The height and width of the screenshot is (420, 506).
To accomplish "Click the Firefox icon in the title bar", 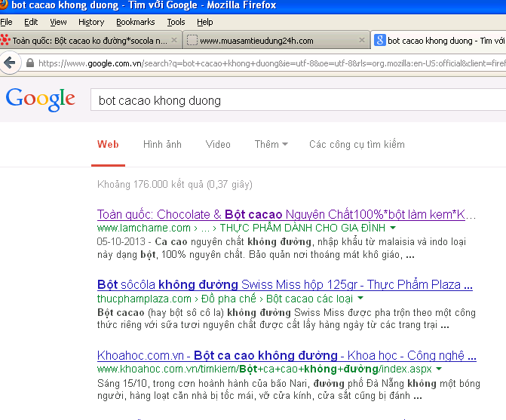I will (5, 5).
